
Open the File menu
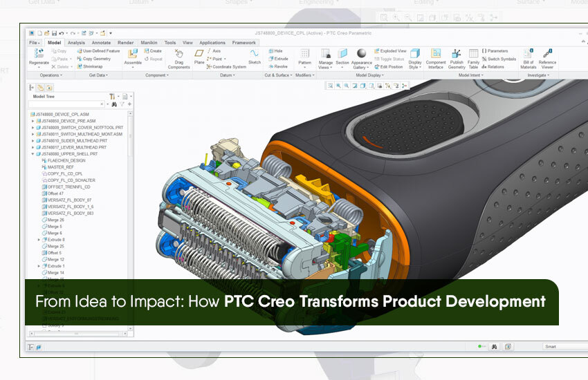35,43
